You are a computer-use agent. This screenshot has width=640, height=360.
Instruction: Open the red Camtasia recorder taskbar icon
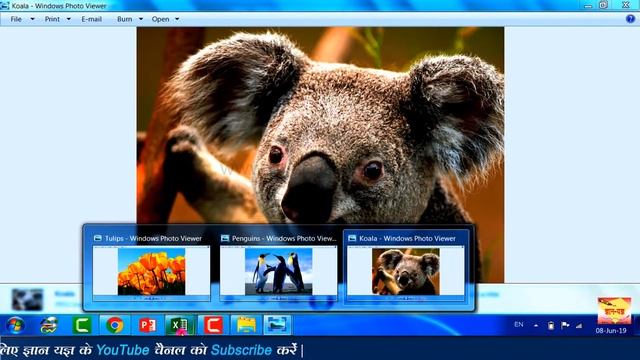[213, 325]
